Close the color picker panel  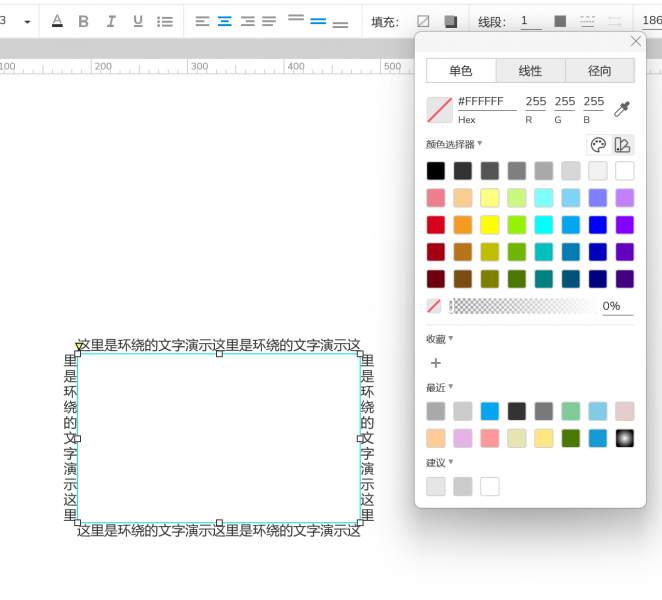(x=635, y=41)
